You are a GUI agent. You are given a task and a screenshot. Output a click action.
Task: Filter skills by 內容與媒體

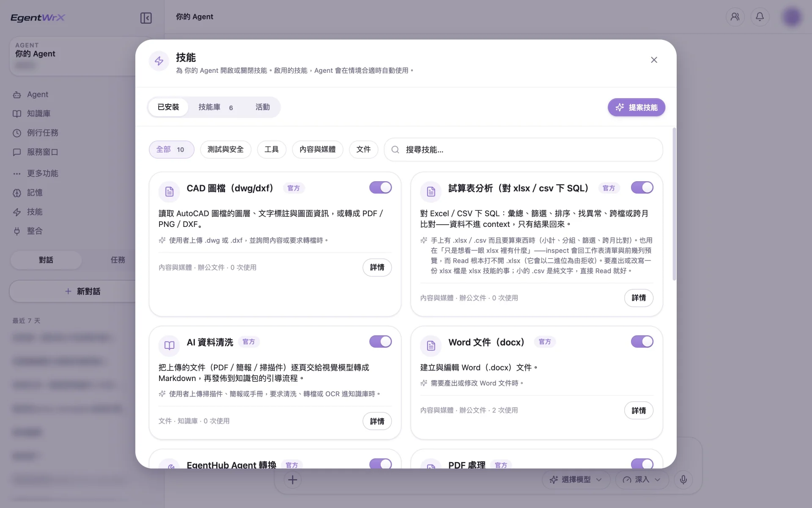pyautogui.click(x=318, y=149)
